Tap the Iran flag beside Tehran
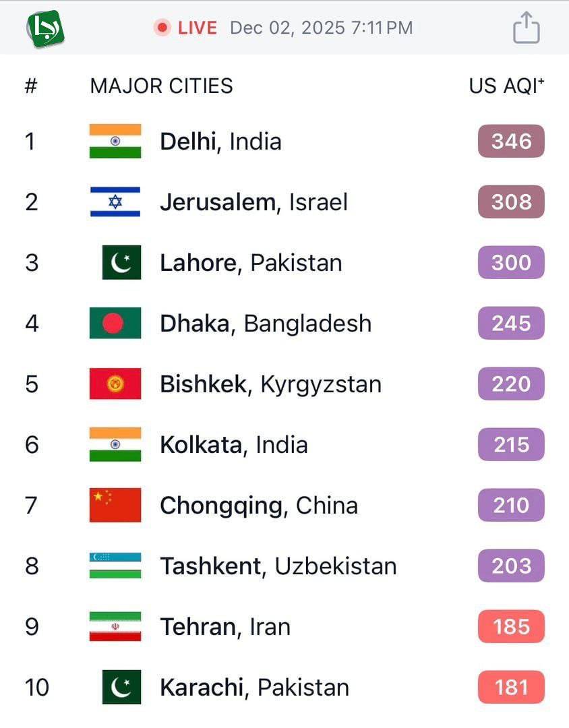This screenshot has width=569, height=728. coord(115,626)
